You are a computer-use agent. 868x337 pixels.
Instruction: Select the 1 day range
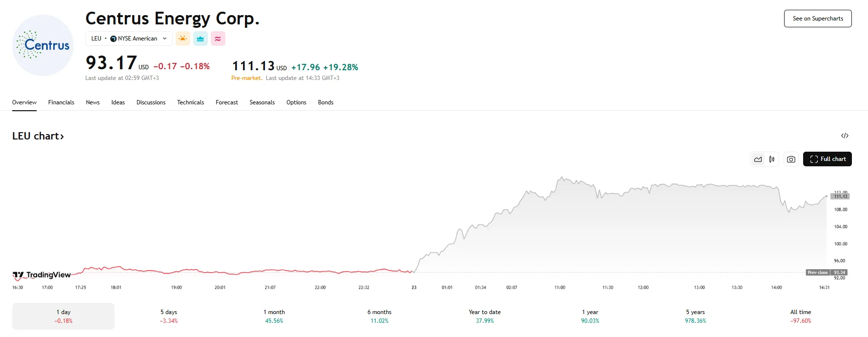pos(63,316)
